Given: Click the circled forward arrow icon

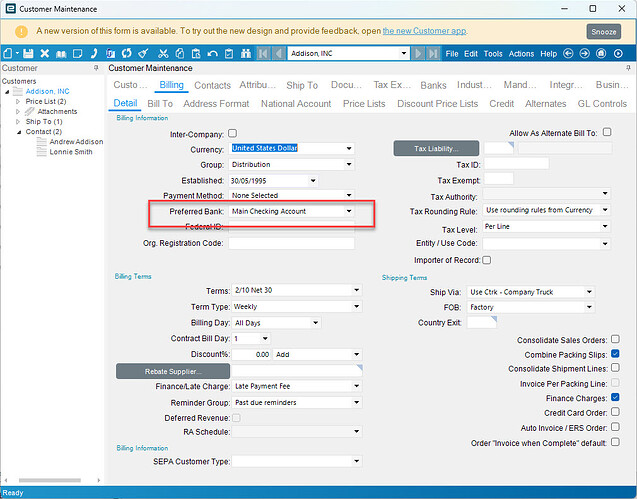Looking at the screenshot, I should click(585, 53).
